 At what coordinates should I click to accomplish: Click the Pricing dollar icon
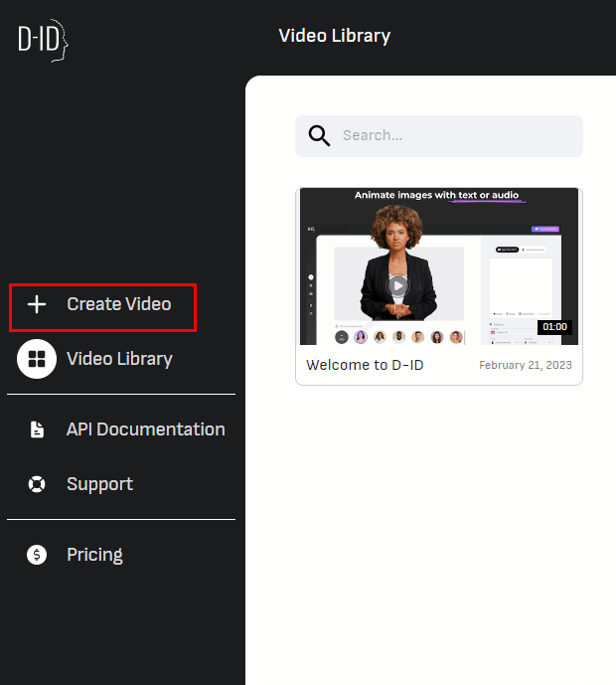coord(37,555)
